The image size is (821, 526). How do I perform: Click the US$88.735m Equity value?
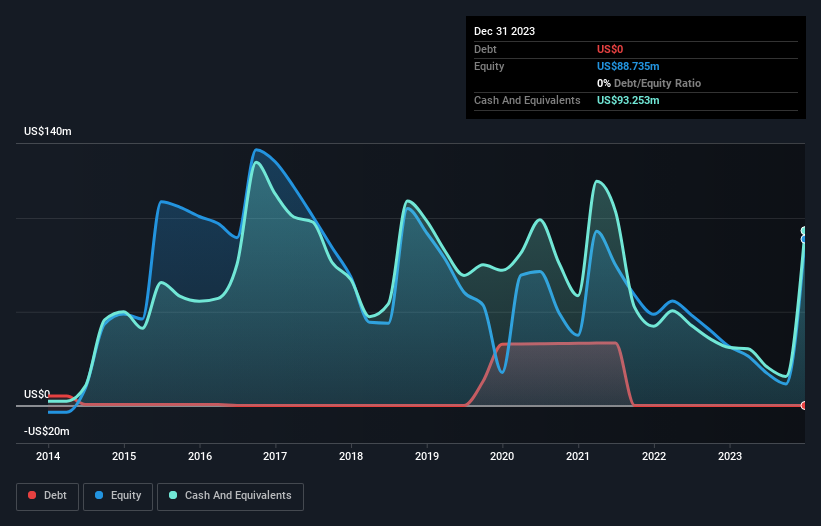[x=628, y=66]
